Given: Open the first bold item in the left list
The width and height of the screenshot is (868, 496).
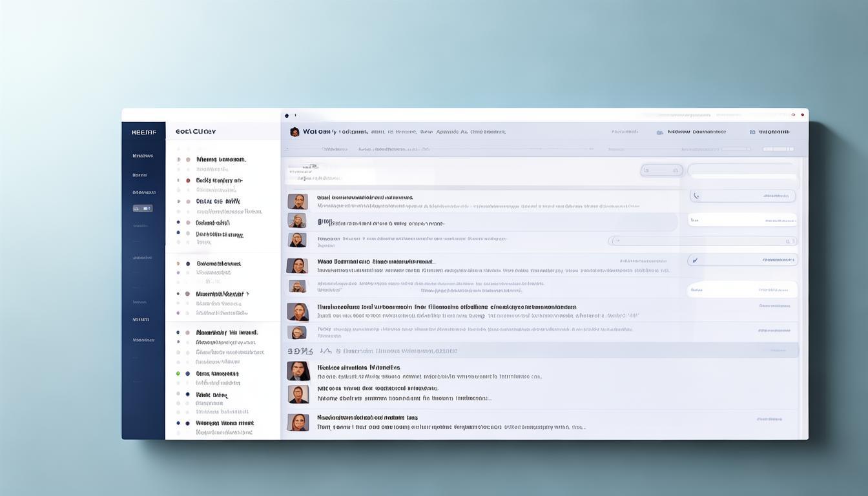Looking at the screenshot, I should (x=220, y=159).
